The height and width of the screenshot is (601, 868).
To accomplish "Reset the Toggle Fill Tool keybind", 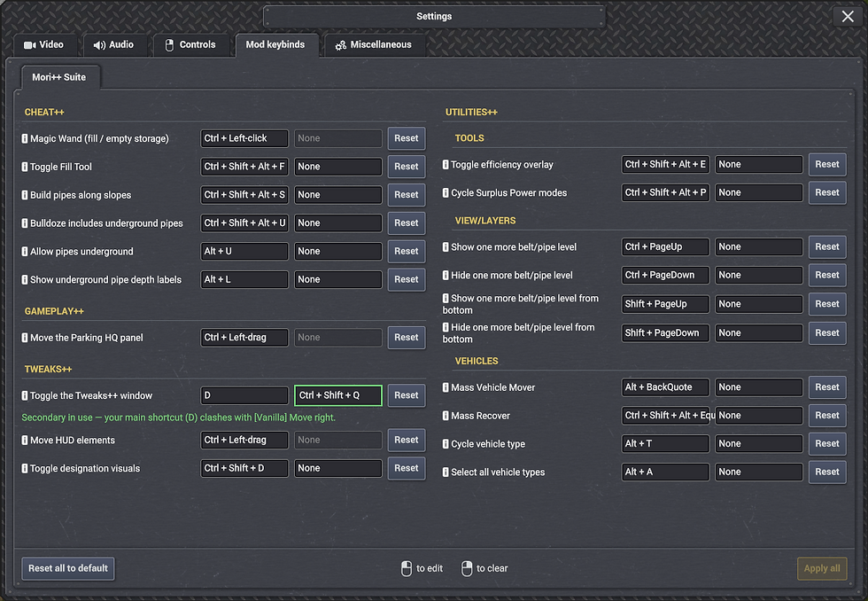I will pos(407,167).
